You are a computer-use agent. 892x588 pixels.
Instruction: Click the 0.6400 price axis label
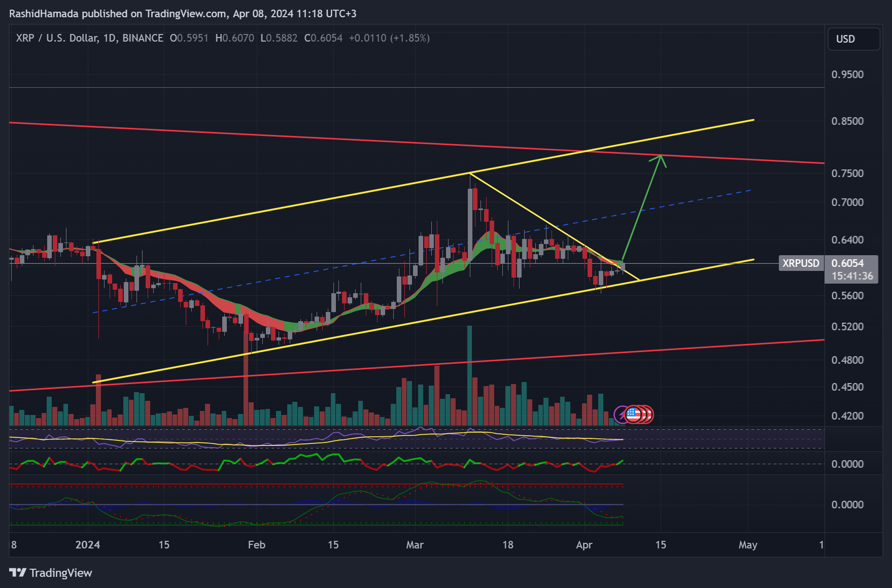tap(847, 240)
